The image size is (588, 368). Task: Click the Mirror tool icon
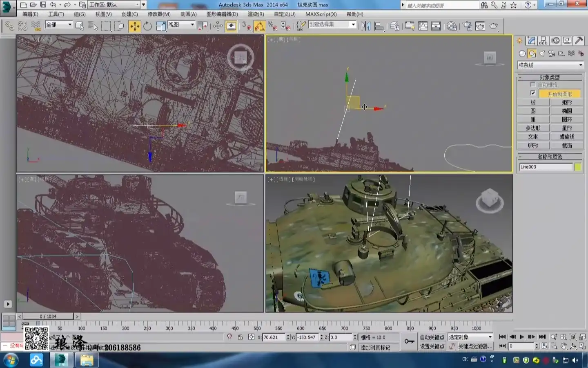(365, 26)
